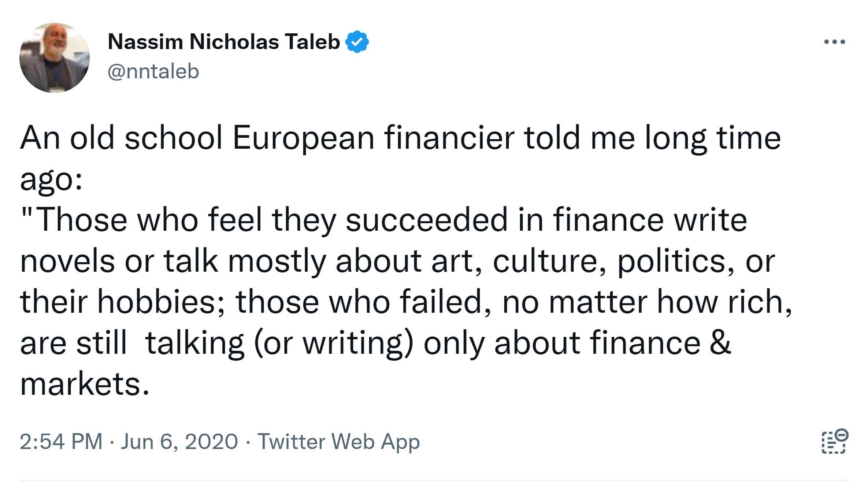Screen dimensions: 868x494
Task: Open the hidden replies icon
Action: 834,442
